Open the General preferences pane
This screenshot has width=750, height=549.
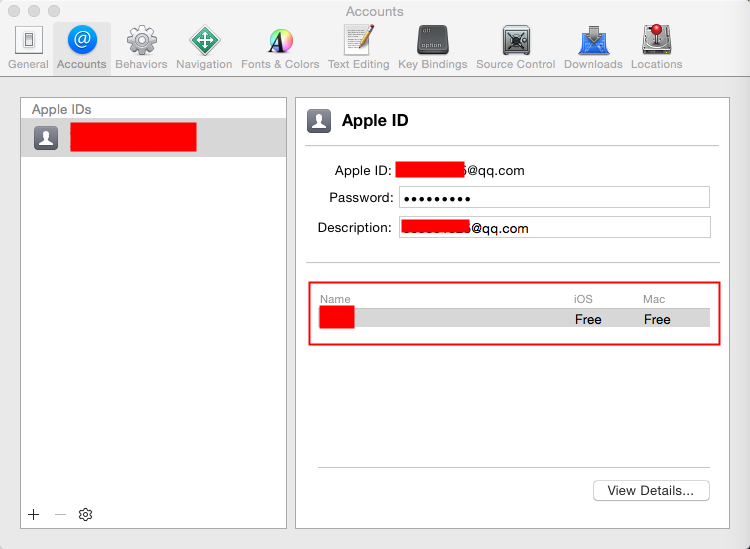click(x=28, y=48)
